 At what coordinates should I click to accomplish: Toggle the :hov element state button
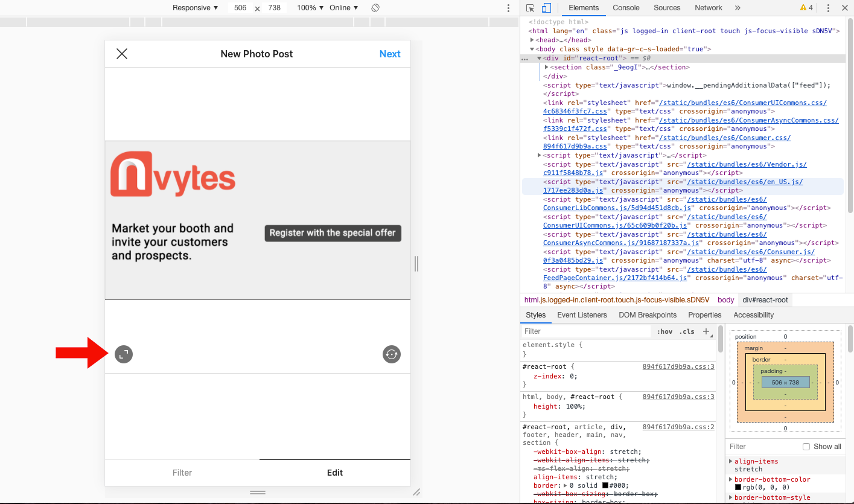tap(664, 331)
